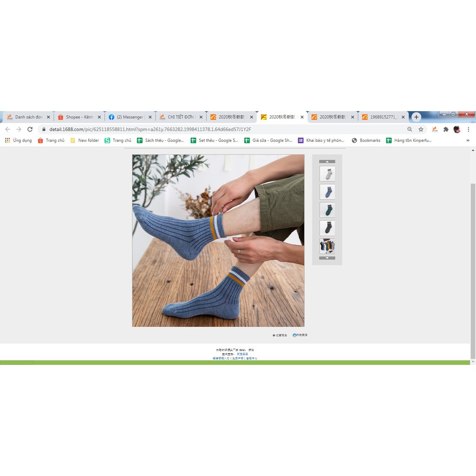The width and height of the screenshot is (476, 476).
Task: Select the grey sock thumbnail
Action: point(327,174)
